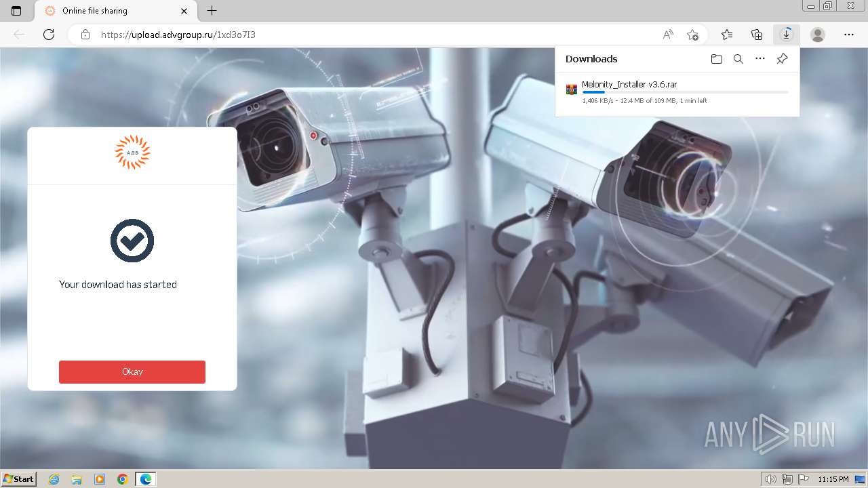The height and width of the screenshot is (488, 868).
Task: Click the 'Your download has started' text
Action: click(118, 285)
